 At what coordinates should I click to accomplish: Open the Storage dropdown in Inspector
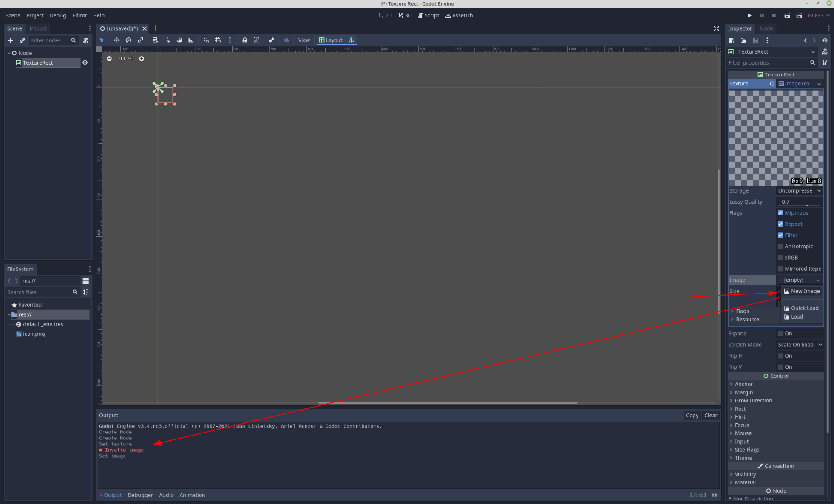coord(799,190)
